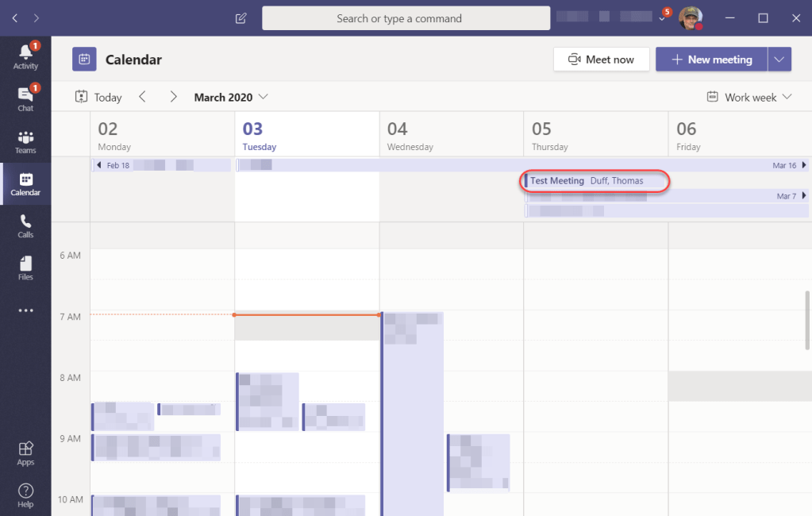Show more sidebar options with the ellipsis
Image resolution: width=812 pixels, height=516 pixels.
25,311
